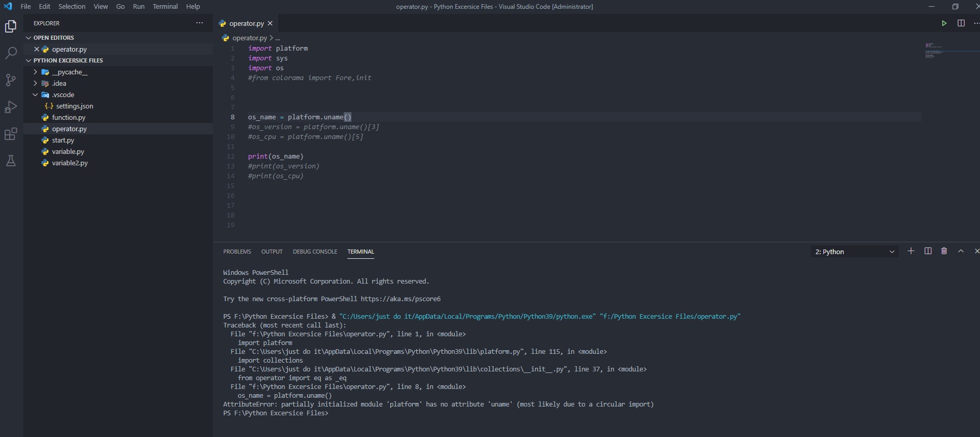Viewport: 980px width, 437px height.
Task: Open the terminal selector dropdown '2: Python'
Action: [x=854, y=252]
